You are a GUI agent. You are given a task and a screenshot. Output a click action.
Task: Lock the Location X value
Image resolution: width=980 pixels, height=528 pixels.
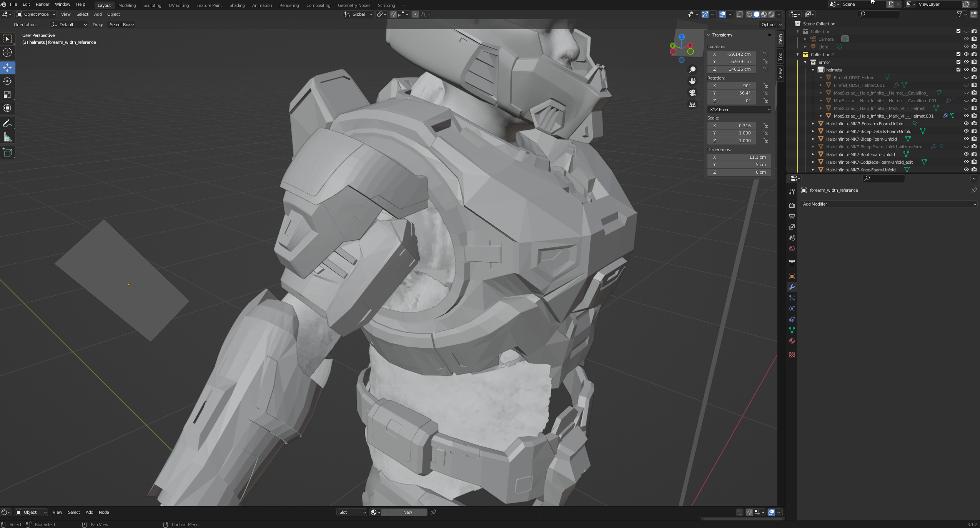click(x=765, y=54)
